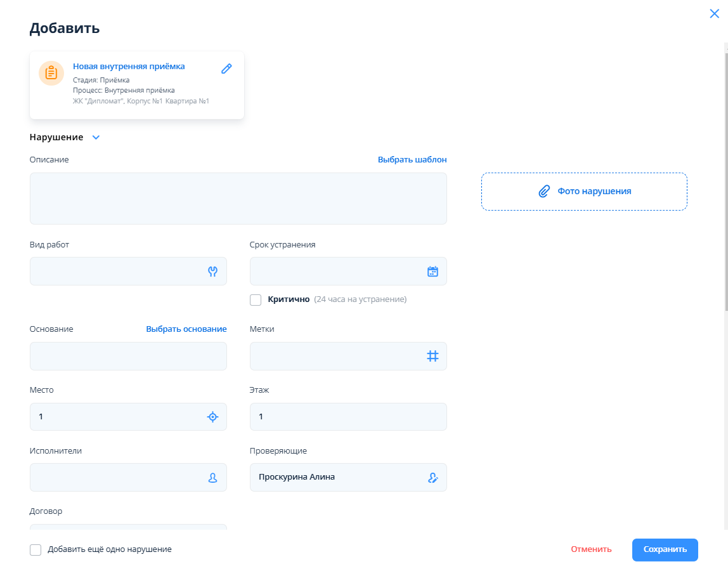728x571 pixels.
Task: Click the Выбрать шаблон link
Action: pyautogui.click(x=412, y=160)
